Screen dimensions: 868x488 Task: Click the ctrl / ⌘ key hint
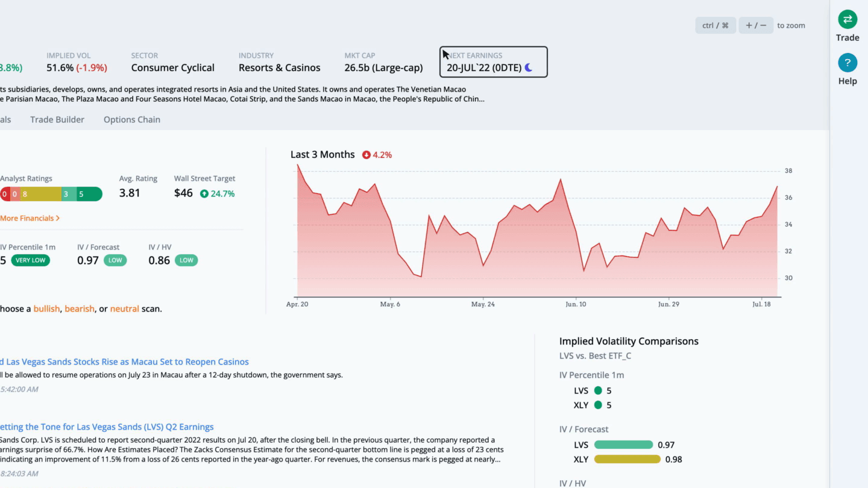(x=715, y=25)
